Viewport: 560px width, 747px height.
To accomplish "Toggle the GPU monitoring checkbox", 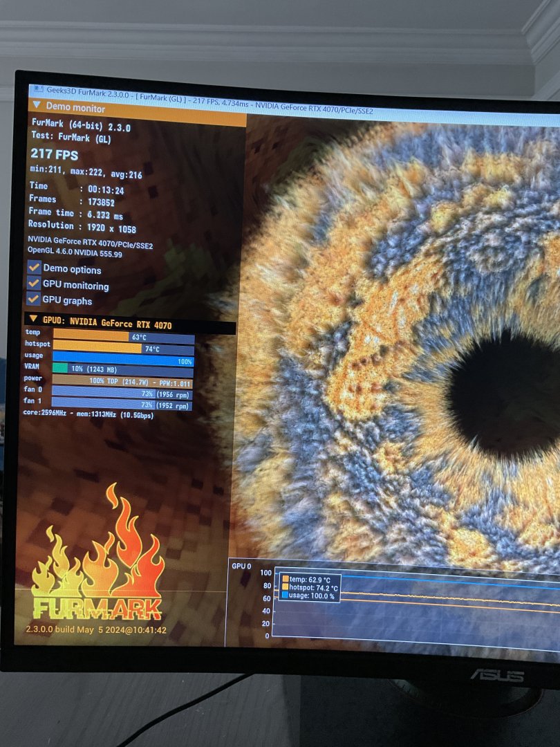I will point(33,284).
